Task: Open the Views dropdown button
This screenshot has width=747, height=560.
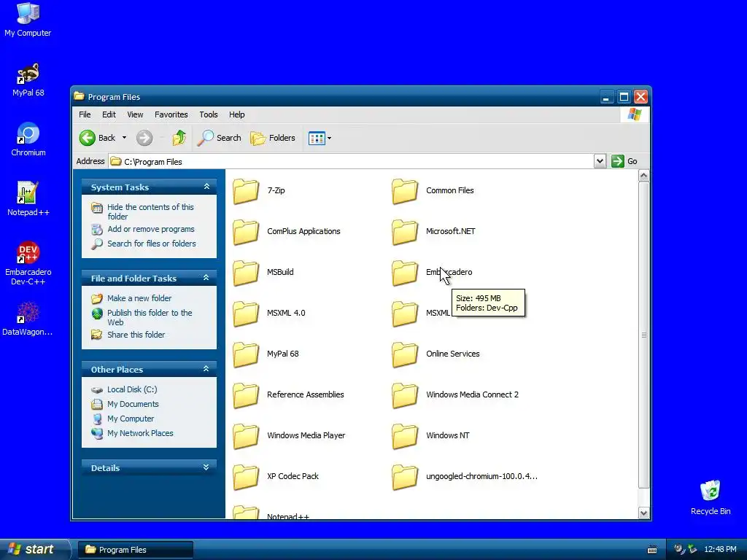Action: point(320,138)
